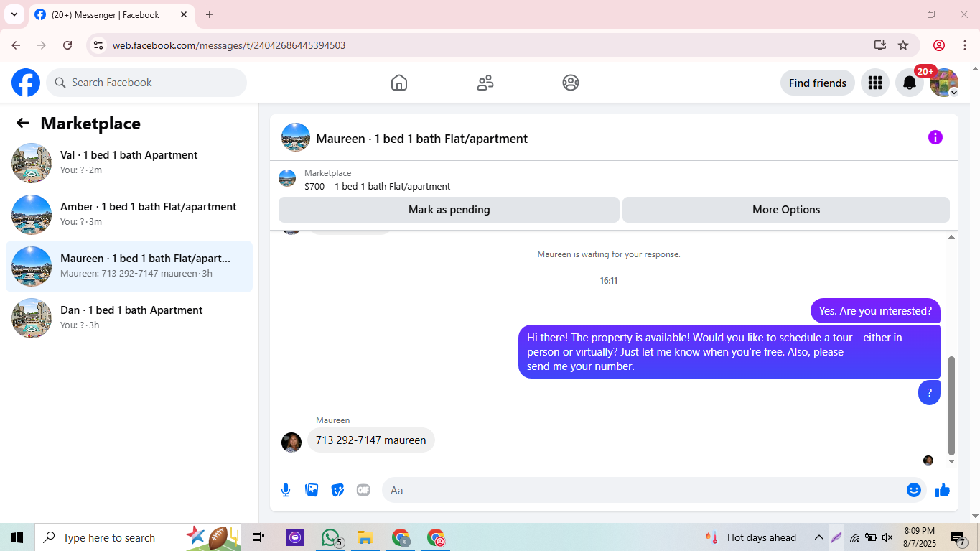Open Chrome three-dot menu
Viewport: 980px width, 551px height.
pos(965,45)
